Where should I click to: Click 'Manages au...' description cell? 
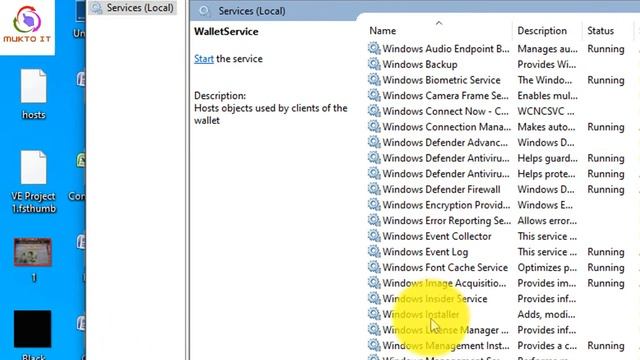coord(547,49)
